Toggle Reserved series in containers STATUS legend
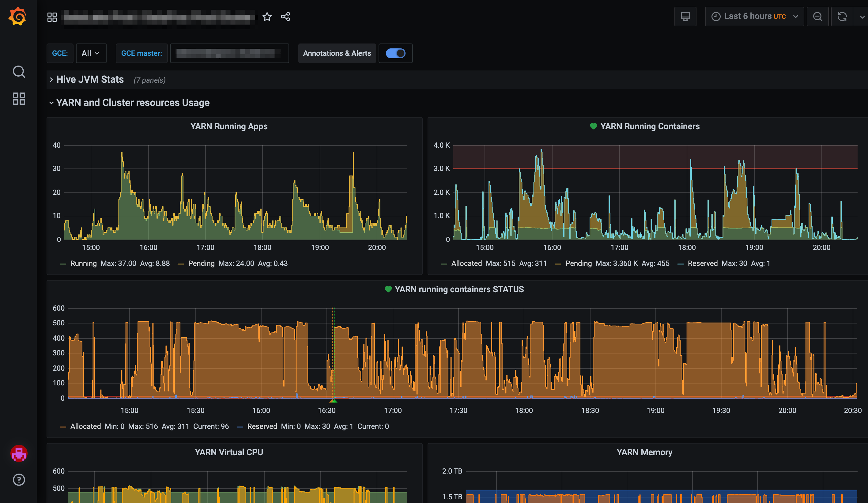The width and height of the screenshot is (868, 503). pos(262,426)
